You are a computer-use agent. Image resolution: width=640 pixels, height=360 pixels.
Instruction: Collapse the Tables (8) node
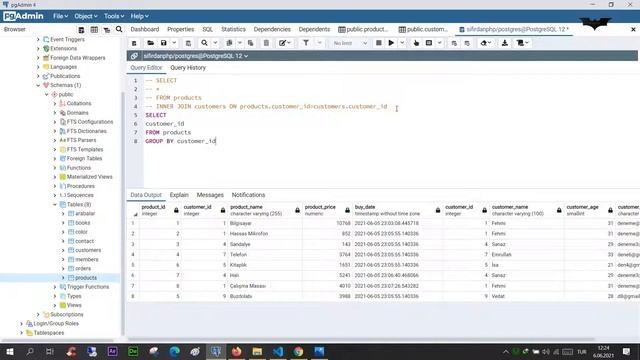pos(55,204)
